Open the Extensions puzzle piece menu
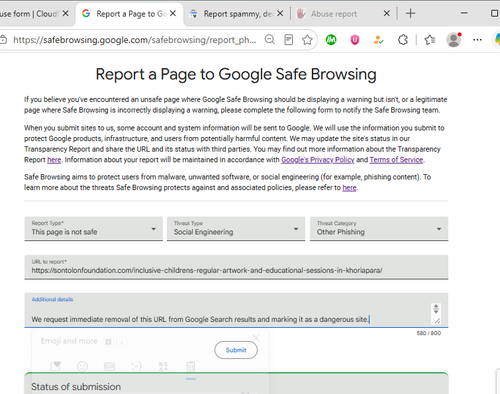The width and height of the screenshot is (500, 394). [x=403, y=40]
